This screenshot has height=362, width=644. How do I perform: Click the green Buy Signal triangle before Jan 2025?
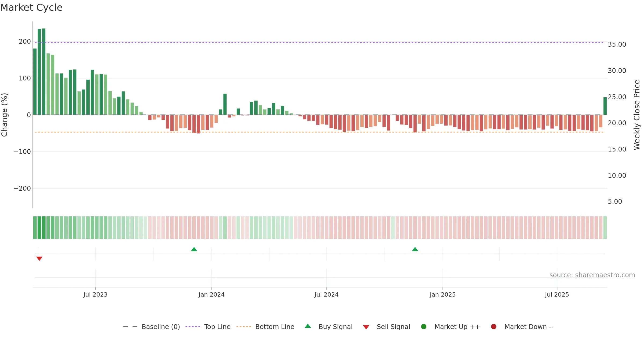[x=415, y=249]
